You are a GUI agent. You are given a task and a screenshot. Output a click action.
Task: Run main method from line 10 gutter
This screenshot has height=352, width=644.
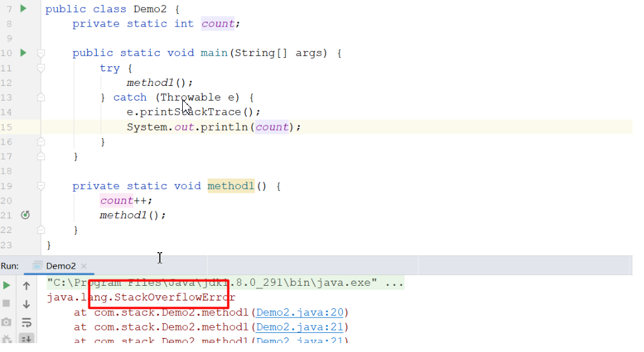click(x=23, y=53)
